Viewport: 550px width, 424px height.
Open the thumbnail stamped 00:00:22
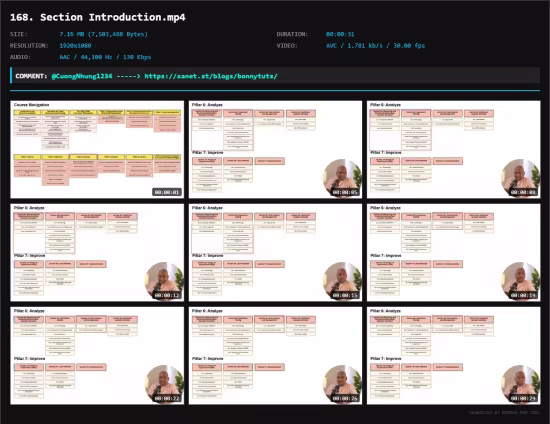[97, 356]
